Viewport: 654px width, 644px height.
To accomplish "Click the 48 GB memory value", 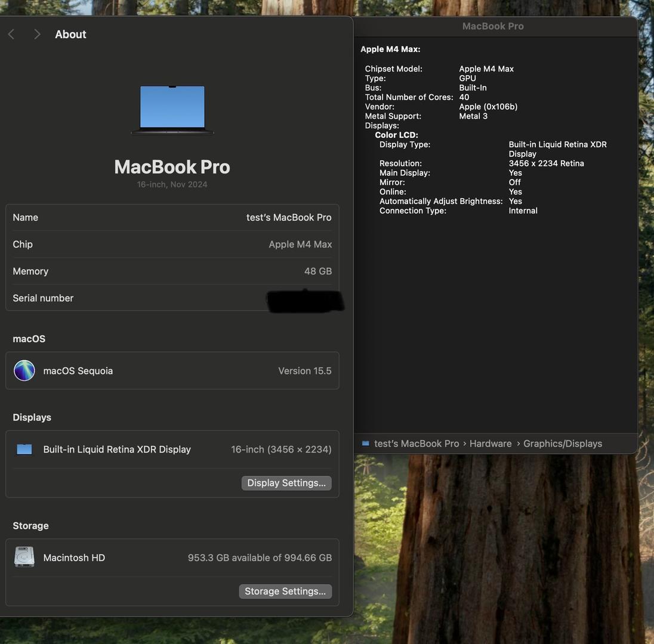I will (317, 271).
